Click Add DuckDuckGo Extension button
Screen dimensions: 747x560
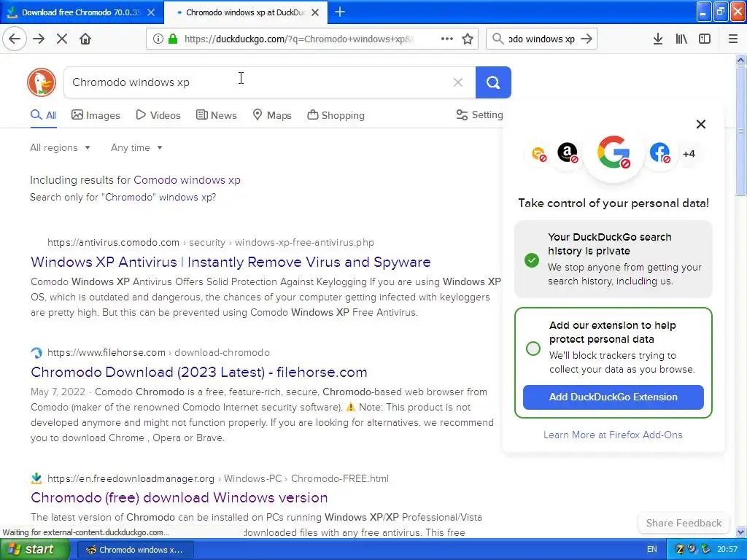613,397
